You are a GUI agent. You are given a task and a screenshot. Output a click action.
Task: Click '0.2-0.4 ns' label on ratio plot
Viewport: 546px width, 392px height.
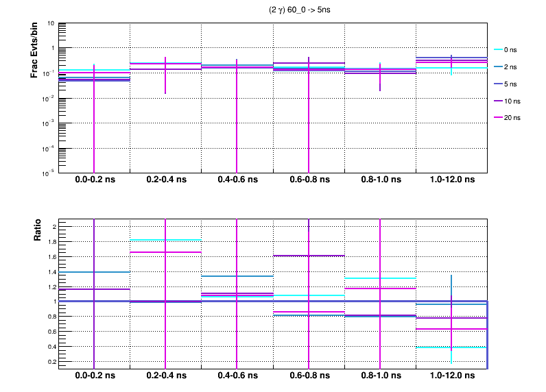coord(165,376)
